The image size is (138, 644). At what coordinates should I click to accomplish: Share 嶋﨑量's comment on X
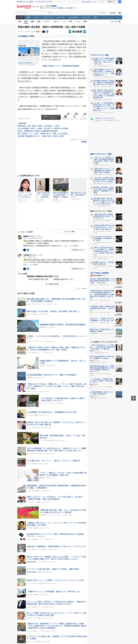coord(24,250)
